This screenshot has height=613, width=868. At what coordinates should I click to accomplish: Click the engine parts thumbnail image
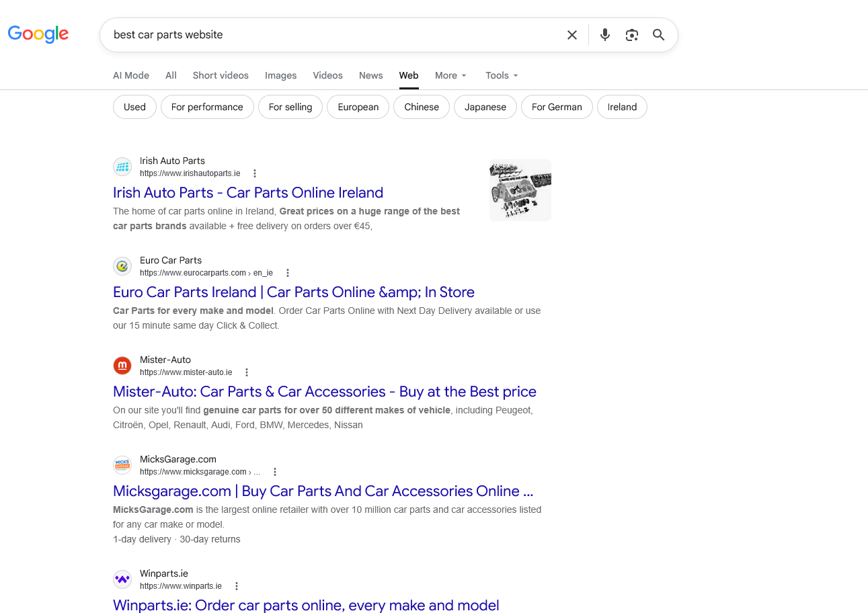click(x=520, y=190)
